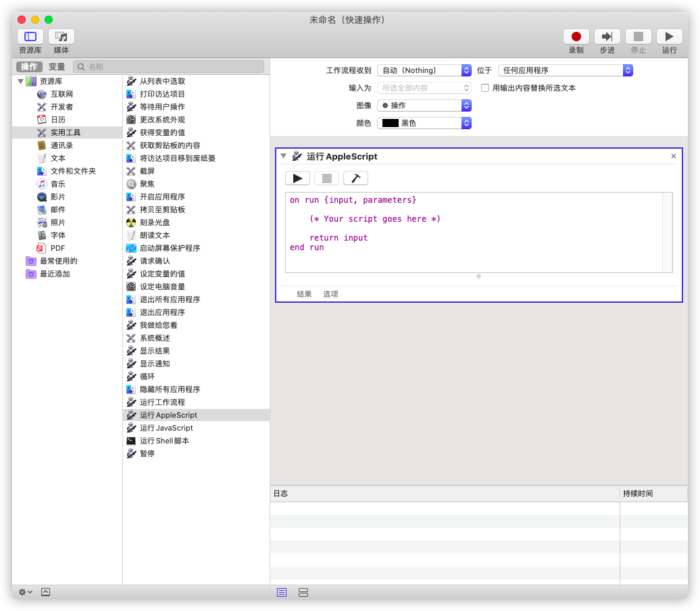The height and width of the screenshot is (611, 700).
Task: Switch to the 变量 variables tab
Action: point(57,66)
